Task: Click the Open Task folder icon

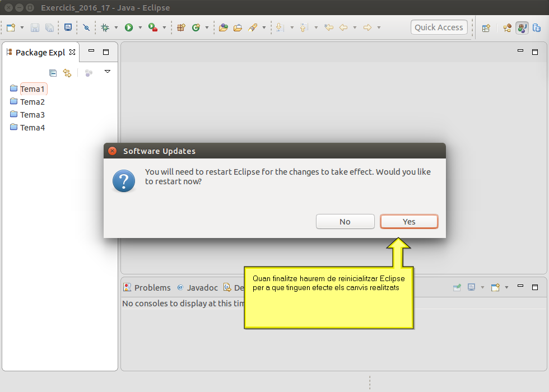Action: [x=238, y=27]
